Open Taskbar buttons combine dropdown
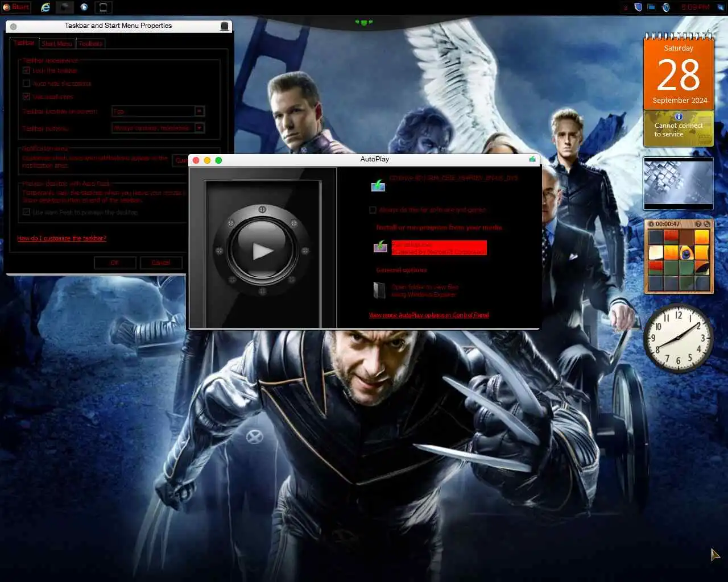 pyautogui.click(x=158, y=128)
